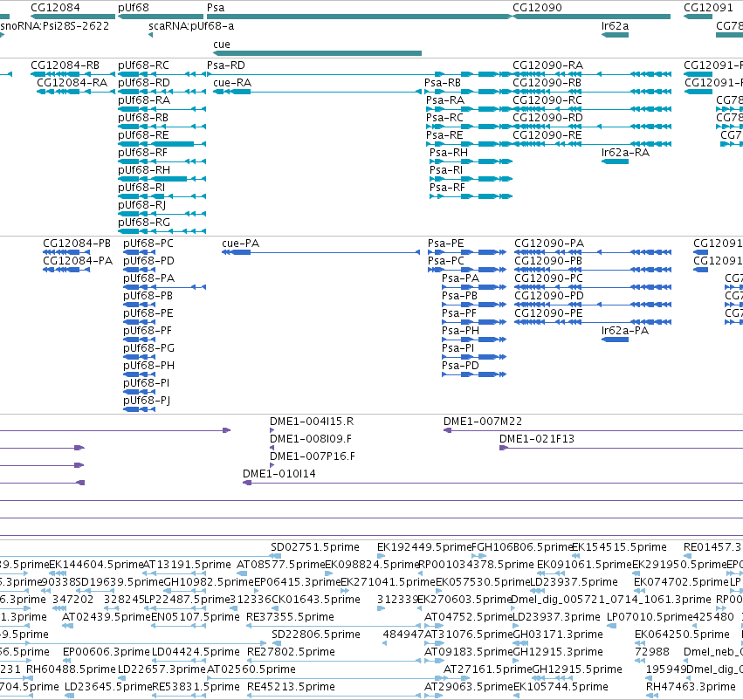Select EST label AT04752.5prime
743x700 pixels.
pyautogui.click(x=469, y=616)
